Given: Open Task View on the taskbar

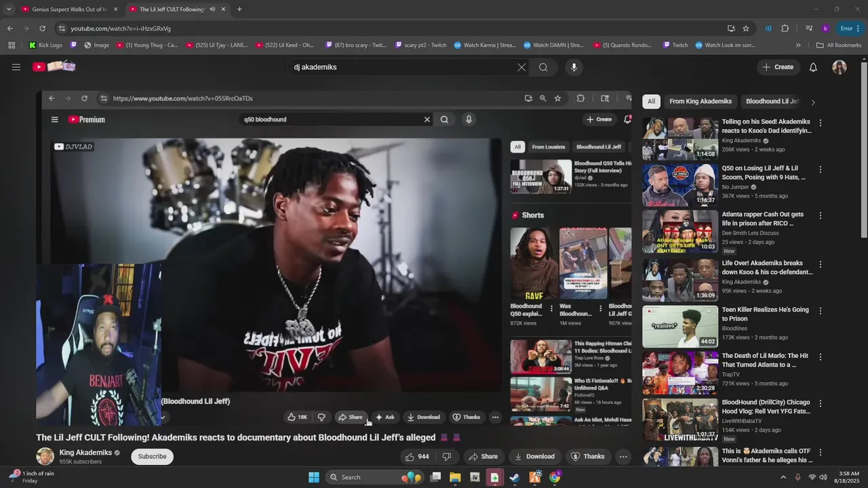Looking at the screenshot, I should coord(435,477).
